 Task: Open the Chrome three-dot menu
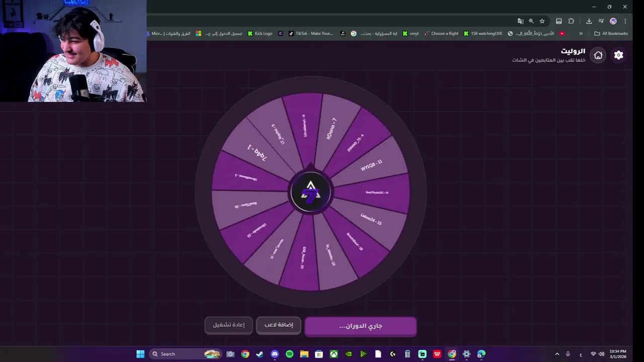625,21
